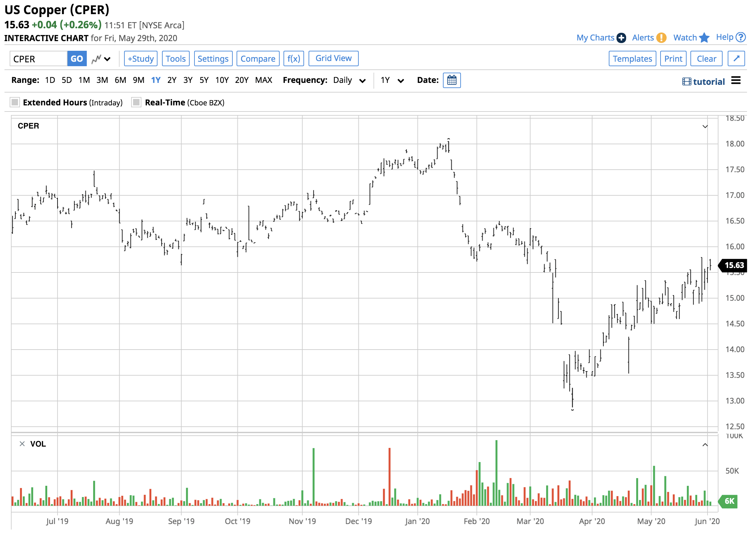Viewport: 756px width, 534px height.
Task: Switch to Grid View
Action: coord(334,58)
